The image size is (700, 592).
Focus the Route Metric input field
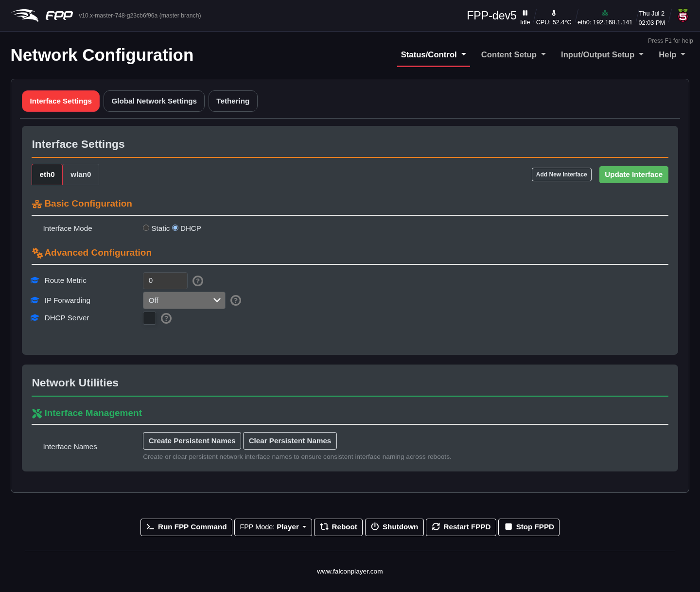click(x=165, y=281)
